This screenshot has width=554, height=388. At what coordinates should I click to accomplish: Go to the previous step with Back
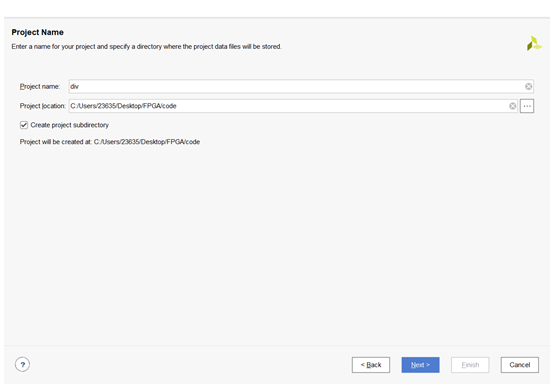[371, 365]
